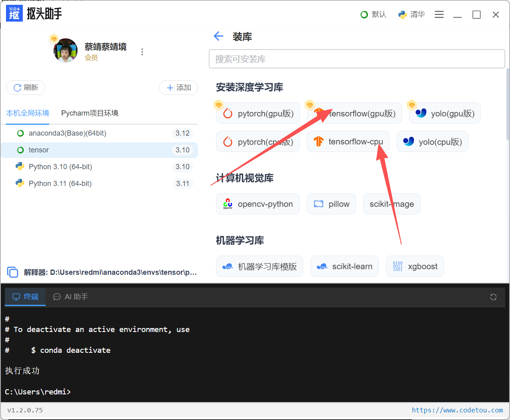Install yolo(cpu版) library
This screenshot has width=510, height=420.
pyautogui.click(x=432, y=142)
